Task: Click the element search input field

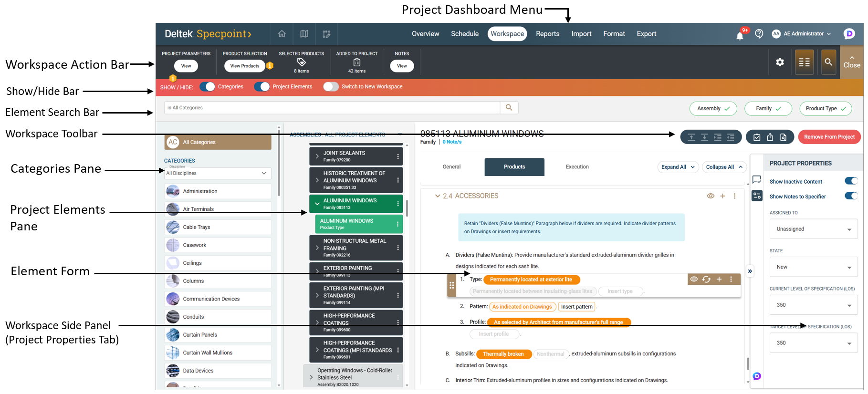Action: 332,108
